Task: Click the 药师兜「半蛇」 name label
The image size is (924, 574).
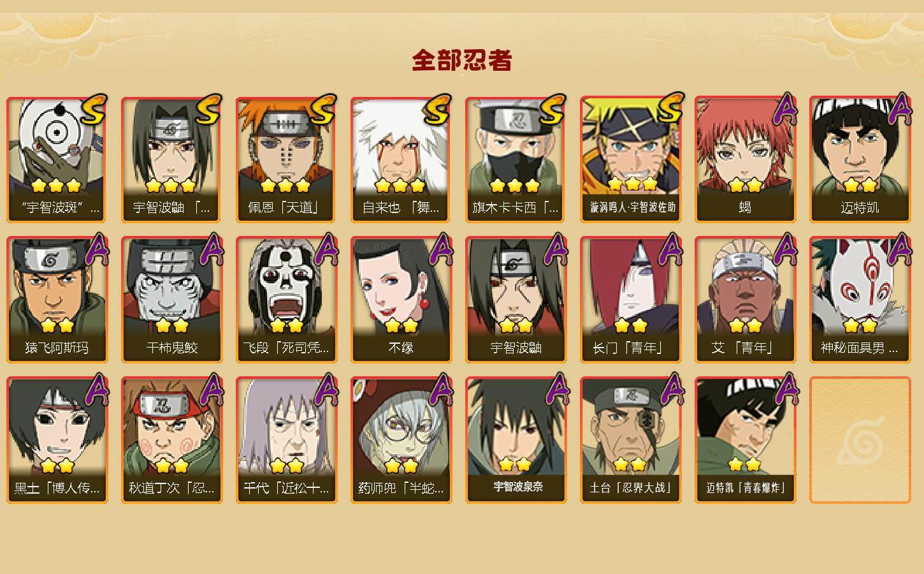Action: (401, 488)
